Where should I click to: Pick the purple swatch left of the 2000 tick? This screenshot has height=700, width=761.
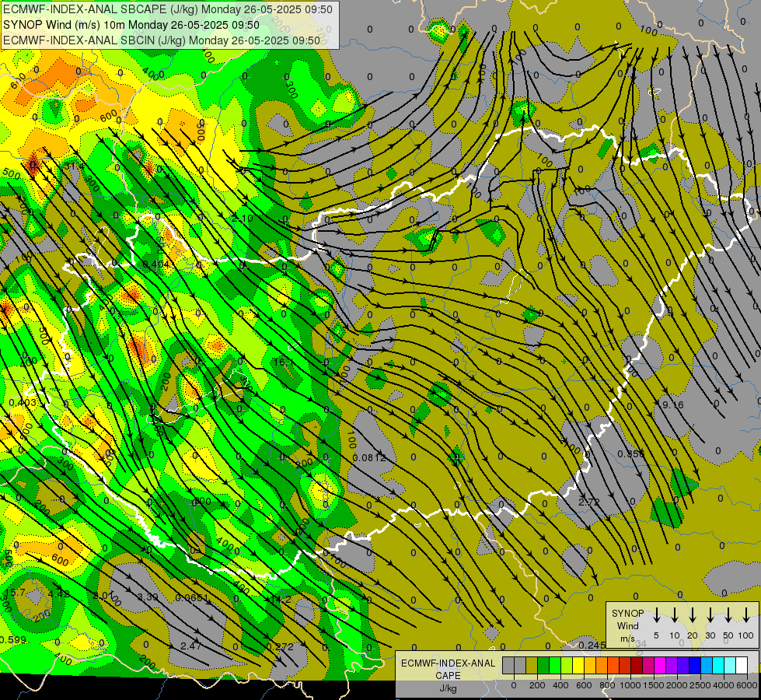tap(672, 665)
